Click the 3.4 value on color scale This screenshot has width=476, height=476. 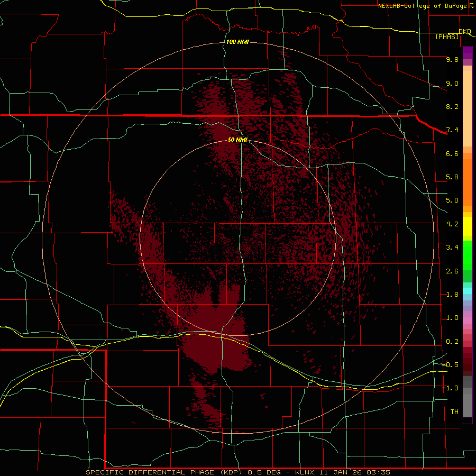[x=452, y=248]
